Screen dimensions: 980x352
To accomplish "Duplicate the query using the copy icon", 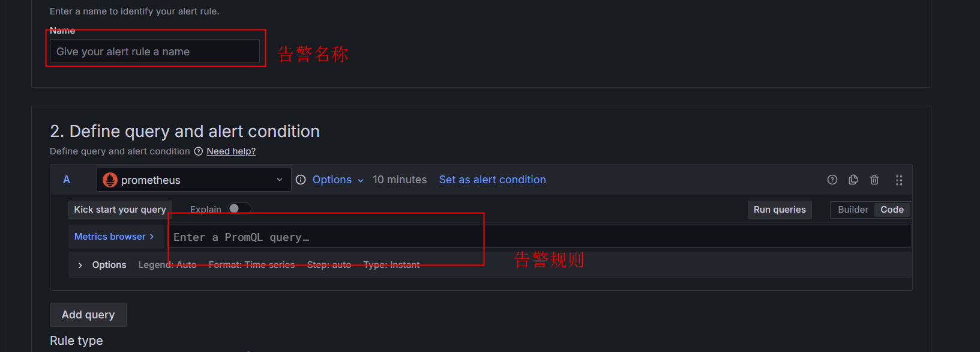I will click(x=853, y=179).
